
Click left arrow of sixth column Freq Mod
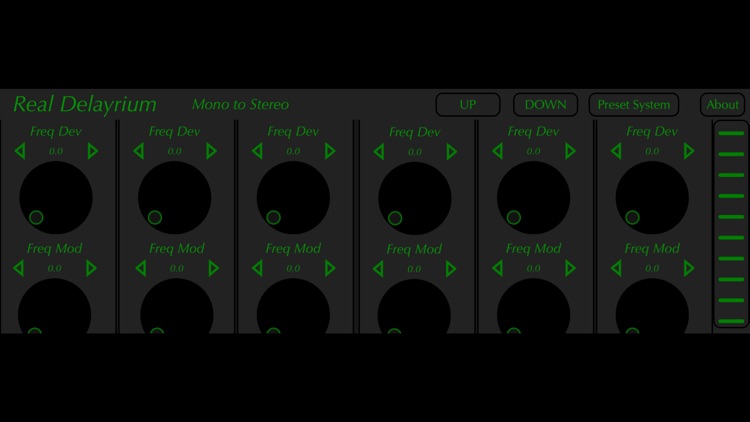point(616,268)
